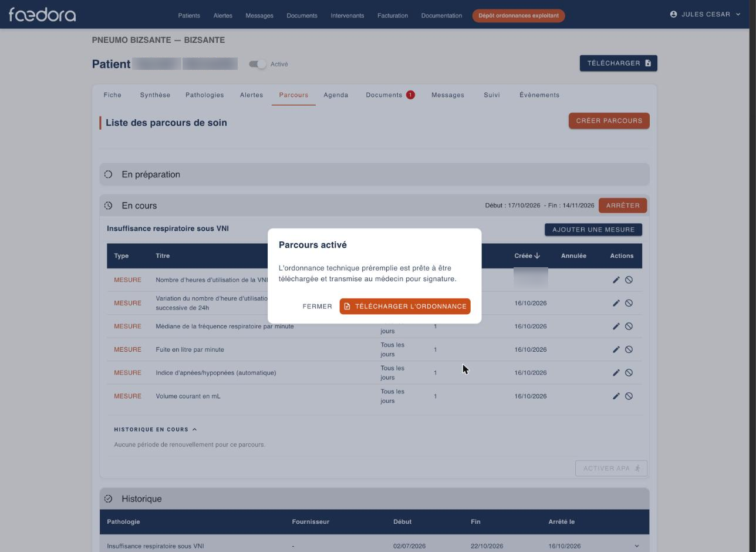
Task: Click the ACTIVER APA button
Action: (x=611, y=469)
